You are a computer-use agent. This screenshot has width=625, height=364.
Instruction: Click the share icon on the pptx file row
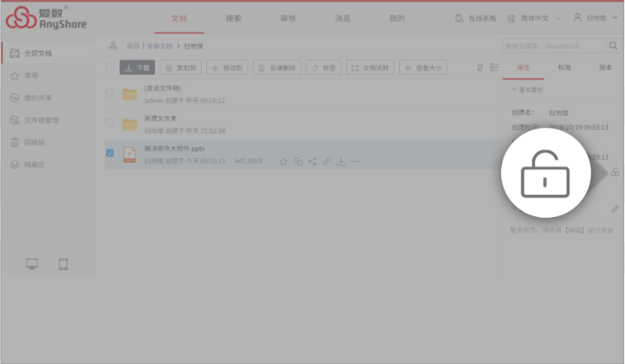[x=312, y=161]
